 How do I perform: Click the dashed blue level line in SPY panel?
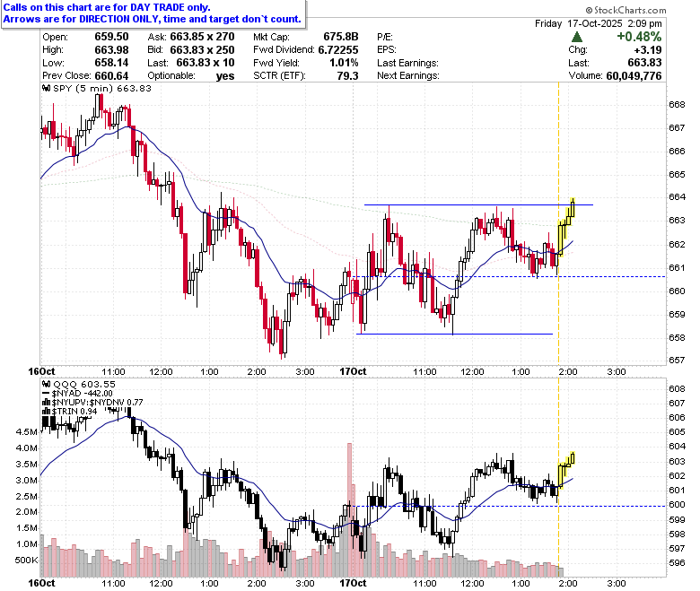509,276
